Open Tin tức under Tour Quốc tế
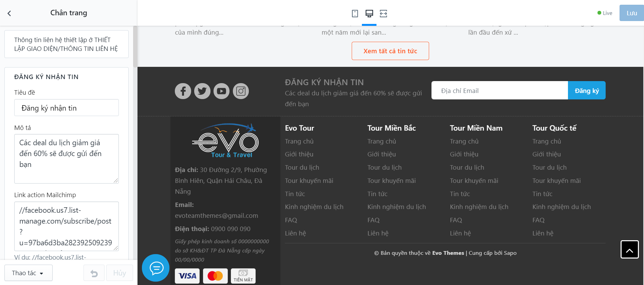Screen dimensions: 644x285 point(542,194)
